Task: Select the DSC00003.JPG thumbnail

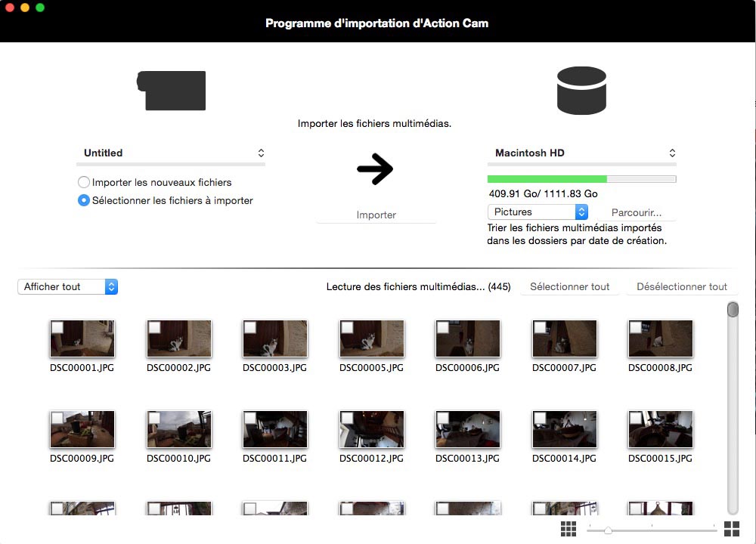Action: [275, 338]
